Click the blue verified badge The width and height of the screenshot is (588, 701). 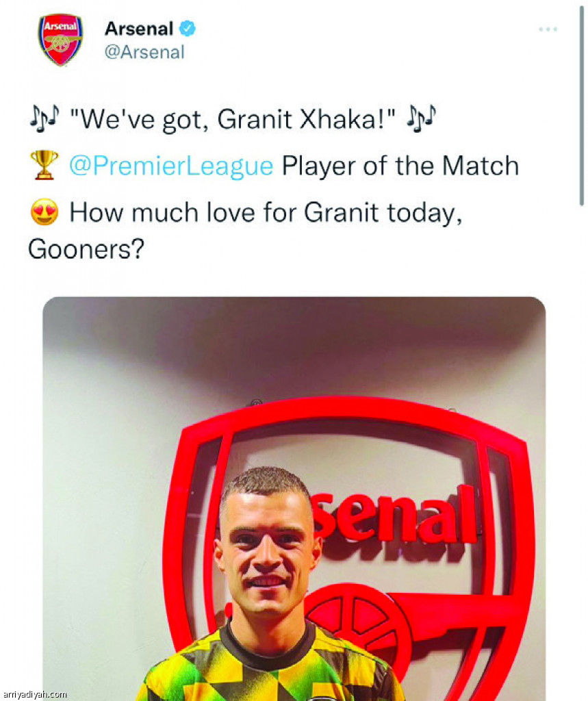[188, 29]
